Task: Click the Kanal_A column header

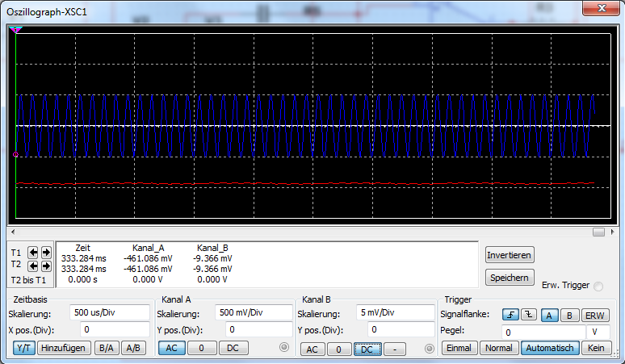Action: pyautogui.click(x=149, y=248)
